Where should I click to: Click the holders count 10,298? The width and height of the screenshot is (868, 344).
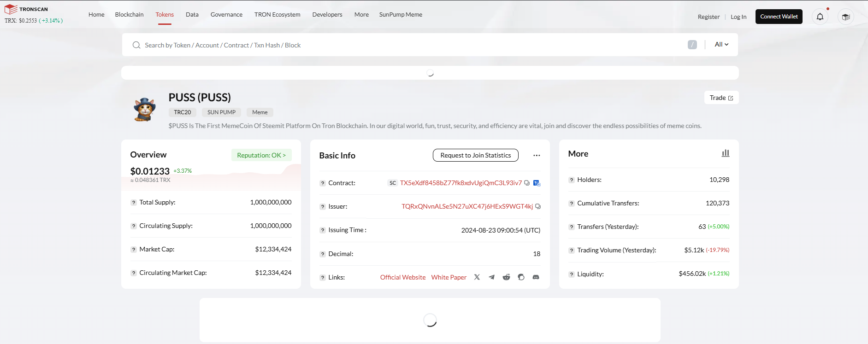pyautogui.click(x=719, y=180)
